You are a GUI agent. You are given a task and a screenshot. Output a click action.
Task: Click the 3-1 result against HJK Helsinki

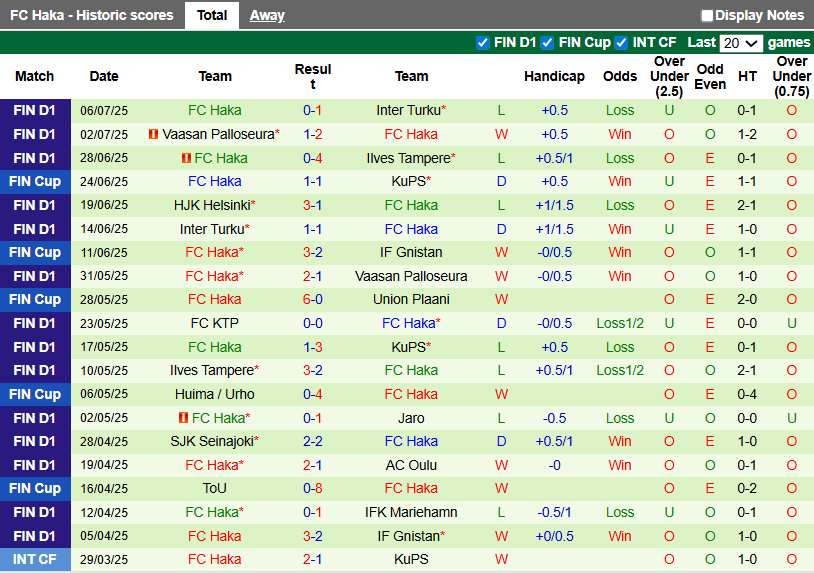(x=313, y=205)
